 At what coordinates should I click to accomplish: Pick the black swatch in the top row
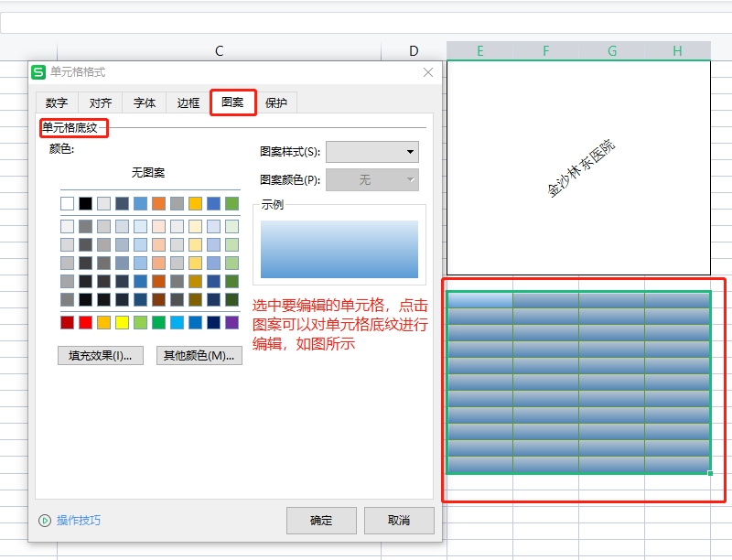pyautogui.click(x=85, y=203)
